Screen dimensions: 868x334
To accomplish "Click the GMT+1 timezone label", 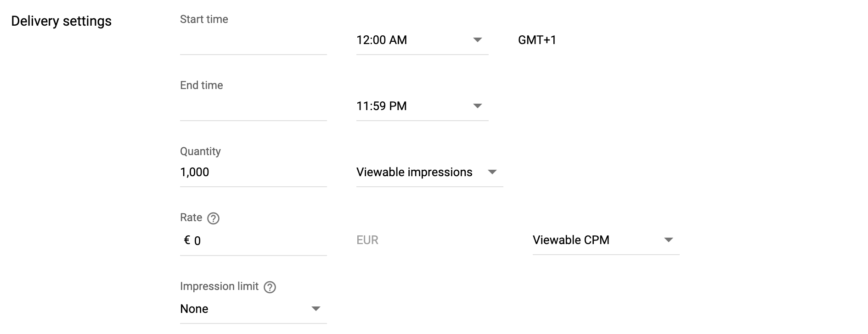I will (537, 40).
